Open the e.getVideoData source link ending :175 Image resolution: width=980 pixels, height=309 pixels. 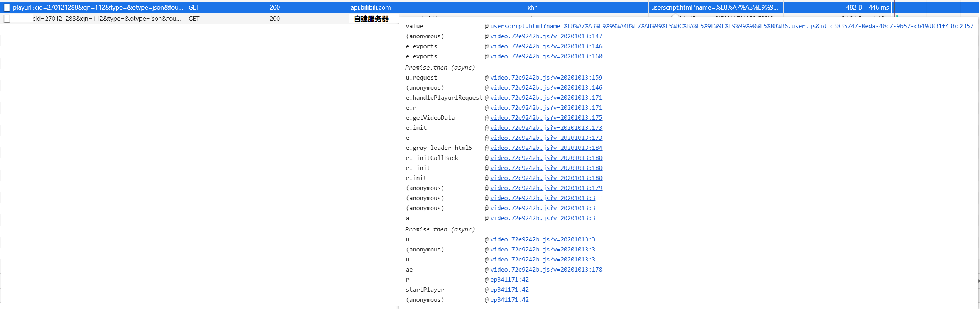(546, 117)
